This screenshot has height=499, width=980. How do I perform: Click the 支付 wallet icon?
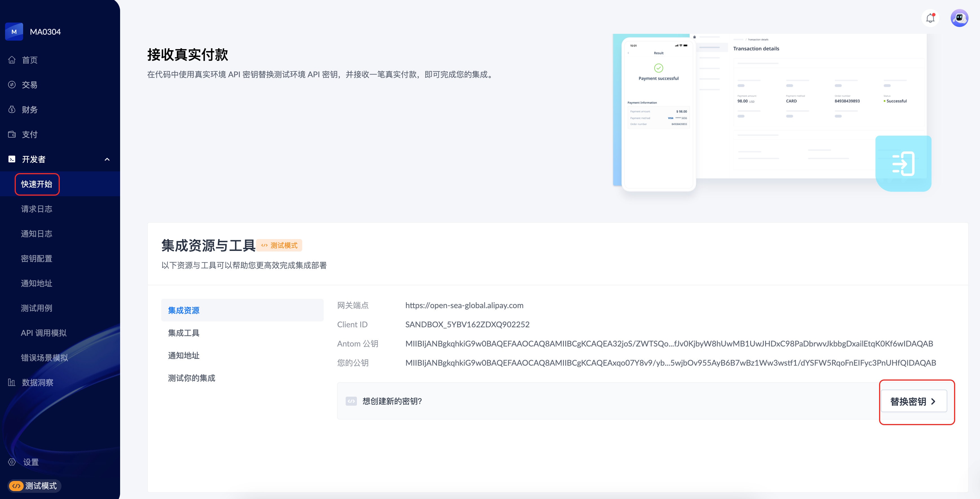coord(12,134)
